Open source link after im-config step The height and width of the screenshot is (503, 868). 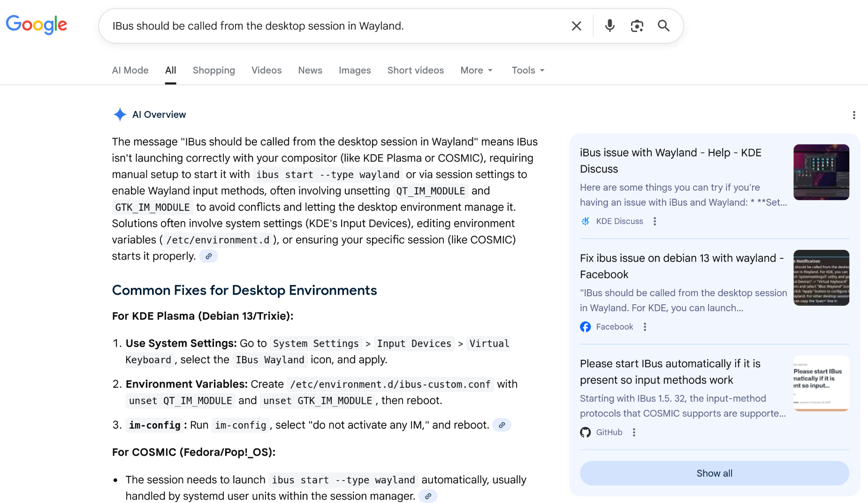[502, 425]
